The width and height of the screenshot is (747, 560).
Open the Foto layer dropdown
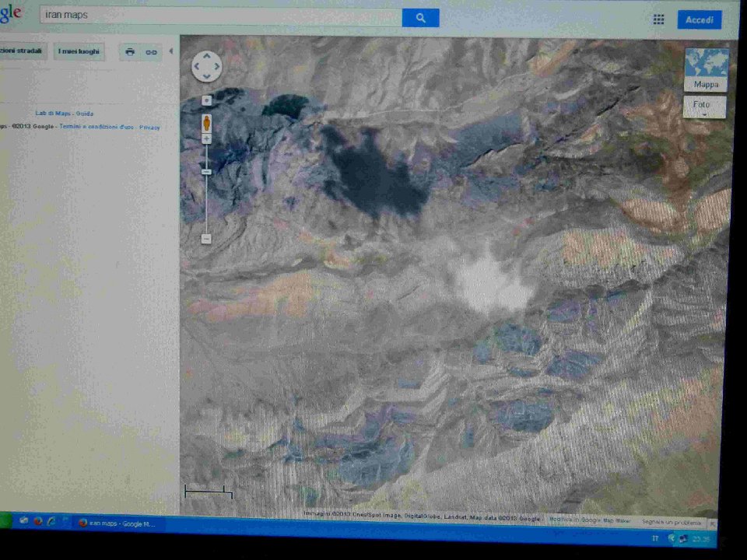coord(705,107)
